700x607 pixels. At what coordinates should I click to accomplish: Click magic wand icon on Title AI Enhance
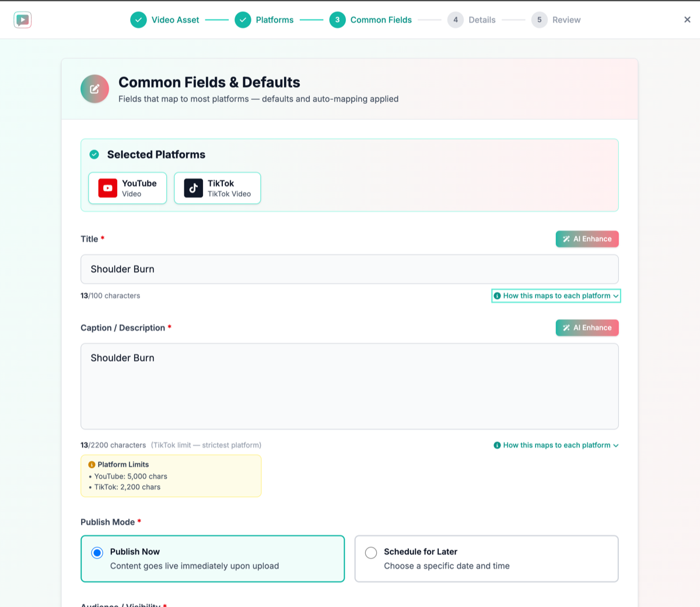coord(566,239)
